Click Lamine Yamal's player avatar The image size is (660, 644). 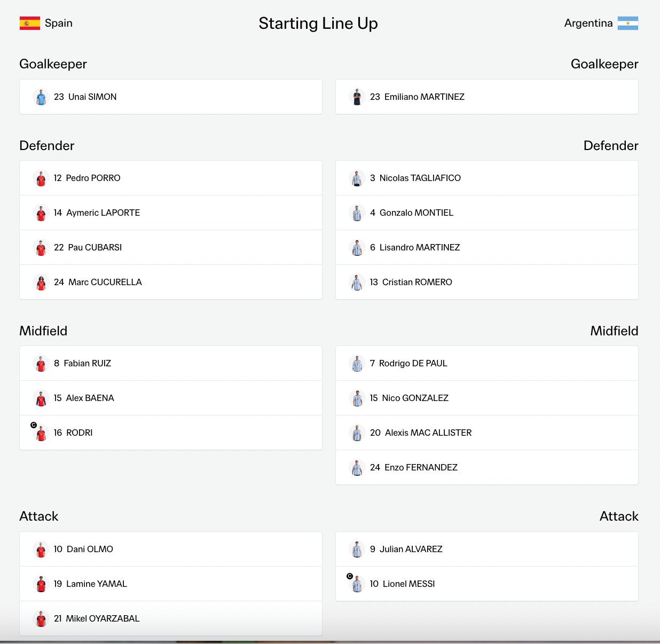(x=41, y=584)
